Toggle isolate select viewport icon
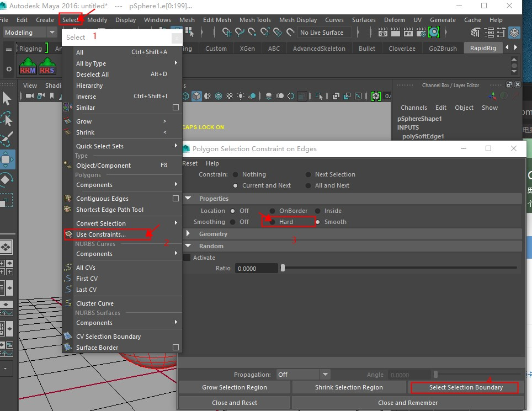Viewport: 532px width, 411px height. coord(318,96)
